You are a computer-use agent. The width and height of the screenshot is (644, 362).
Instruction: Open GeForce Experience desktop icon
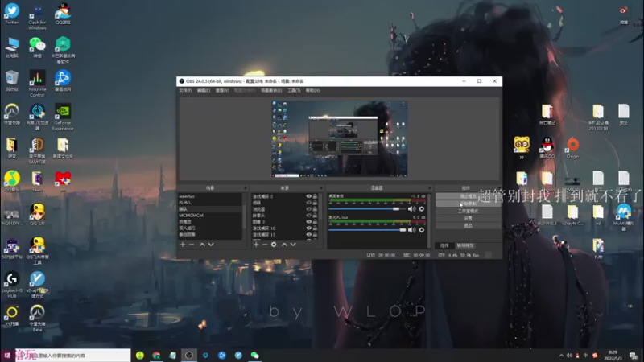click(x=63, y=117)
